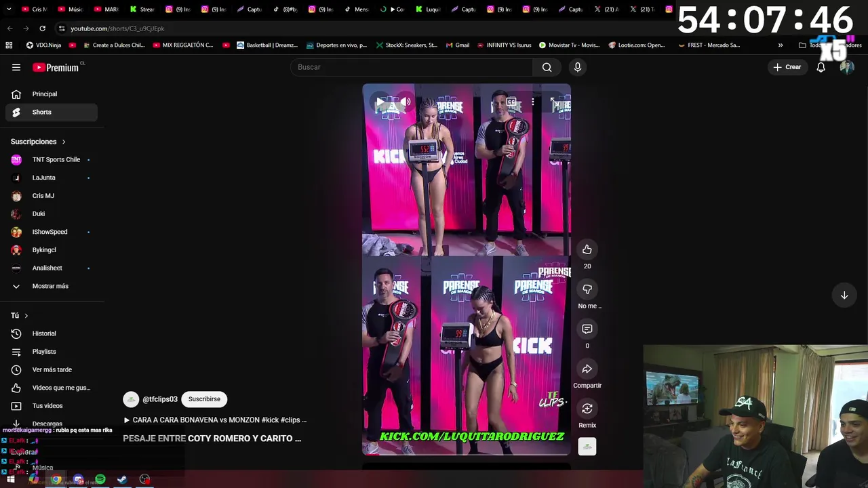Open StockX Sneakers bookmark

pyautogui.click(x=406, y=45)
